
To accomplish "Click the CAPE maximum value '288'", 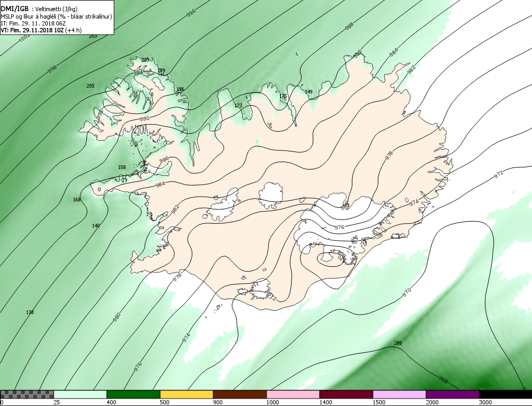I will [x=397, y=343].
